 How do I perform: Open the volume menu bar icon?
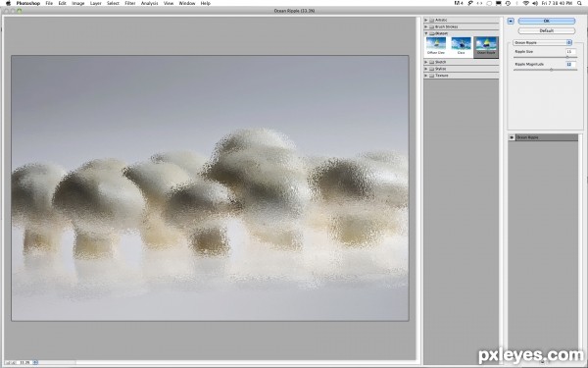tap(535, 3)
